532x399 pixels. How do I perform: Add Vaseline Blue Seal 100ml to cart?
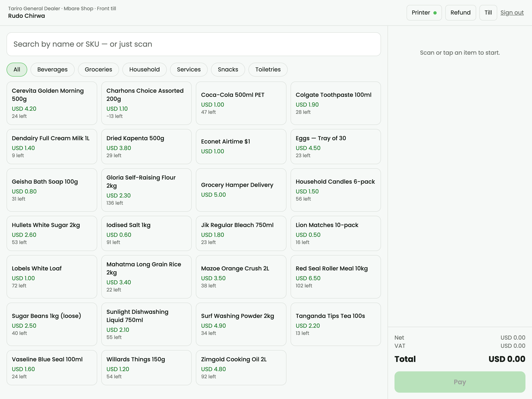click(52, 368)
